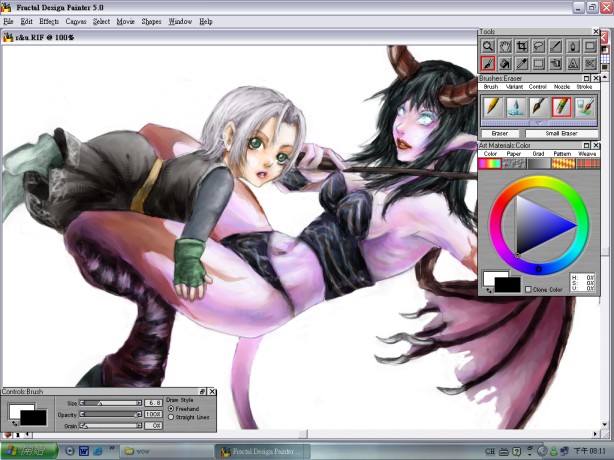Viewport: 614px width, 460px height.
Task: Open the Eraser brush category dropdown
Action: 500,133
